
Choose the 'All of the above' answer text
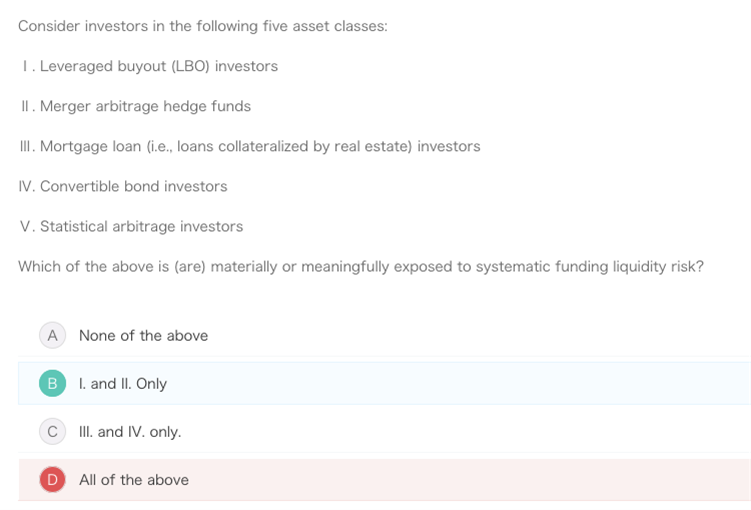tap(134, 479)
